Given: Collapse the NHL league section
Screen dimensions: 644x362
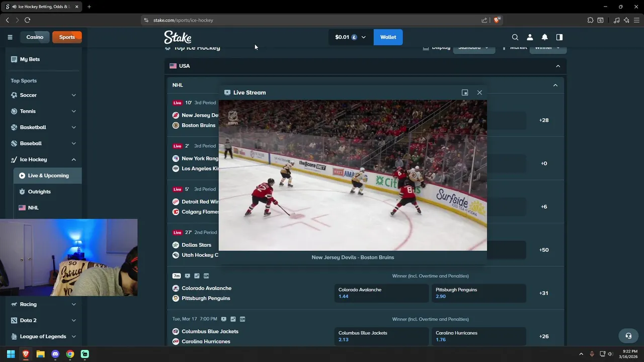Looking at the screenshot, I should [x=555, y=85].
